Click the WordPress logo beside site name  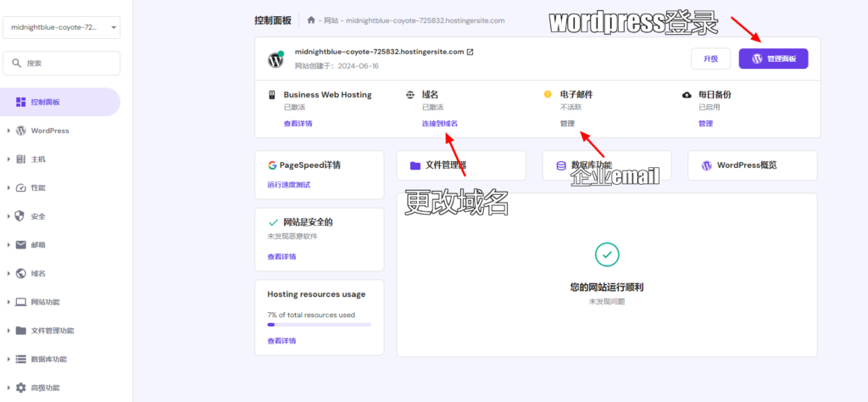275,59
